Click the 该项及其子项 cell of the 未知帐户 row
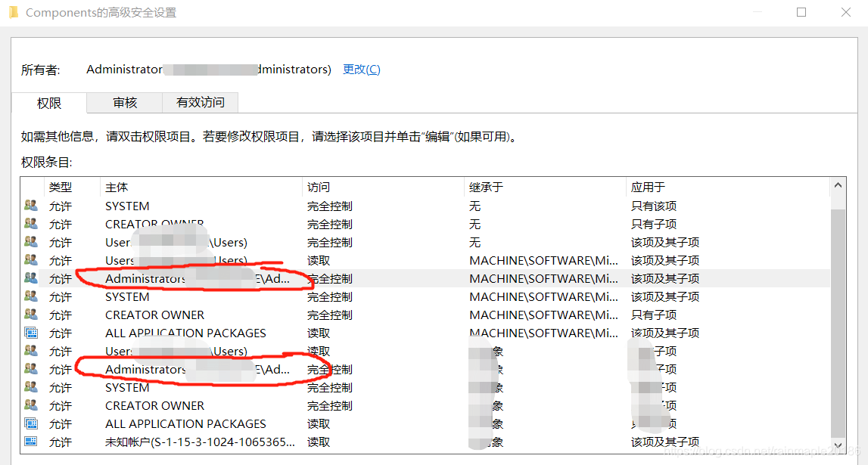Viewport: 868px width, 465px height. click(x=665, y=442)
